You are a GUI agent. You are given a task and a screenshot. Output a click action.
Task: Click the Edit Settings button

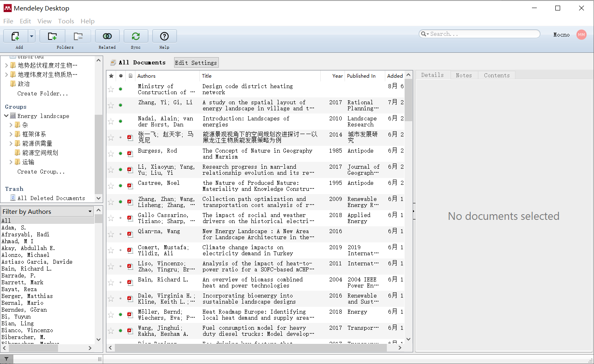(196, 62)
